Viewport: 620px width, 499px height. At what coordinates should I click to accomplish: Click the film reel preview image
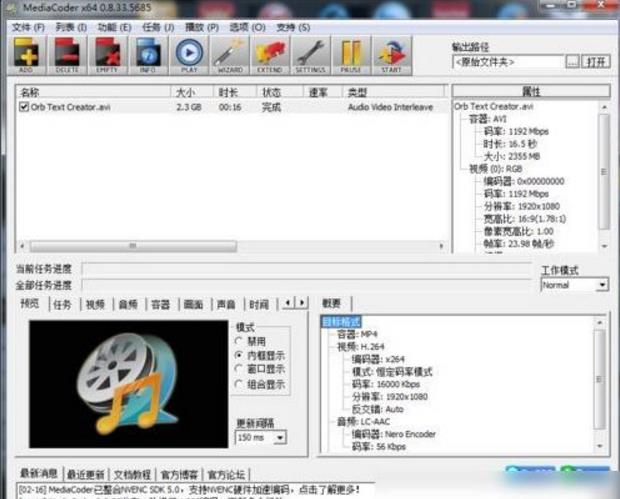[129, 384]
